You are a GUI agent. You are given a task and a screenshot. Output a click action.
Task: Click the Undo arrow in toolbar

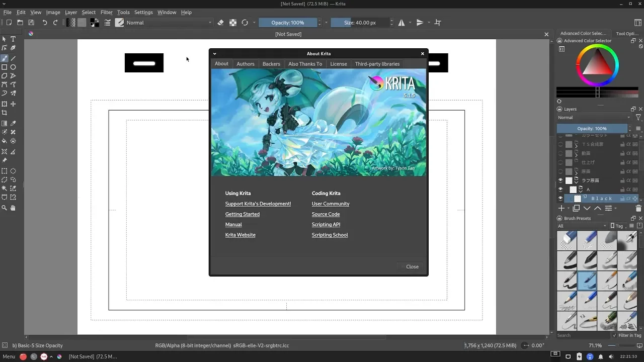(x=45, y=23)
